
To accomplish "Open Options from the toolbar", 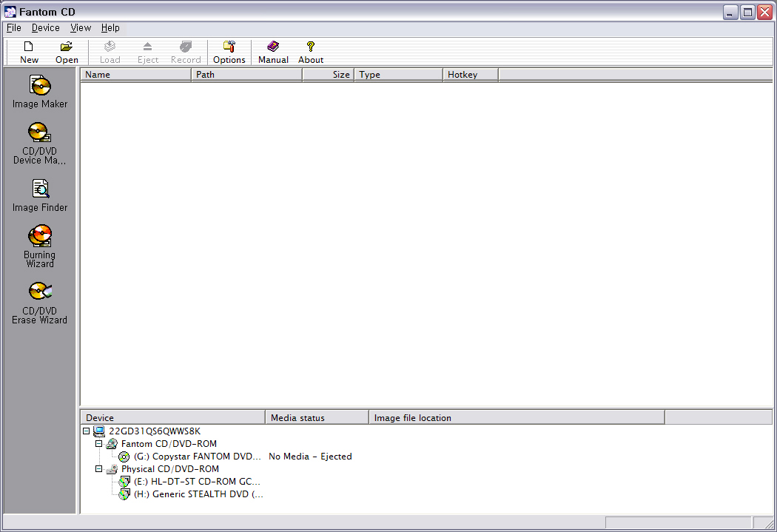I will [x=229, y=53].
